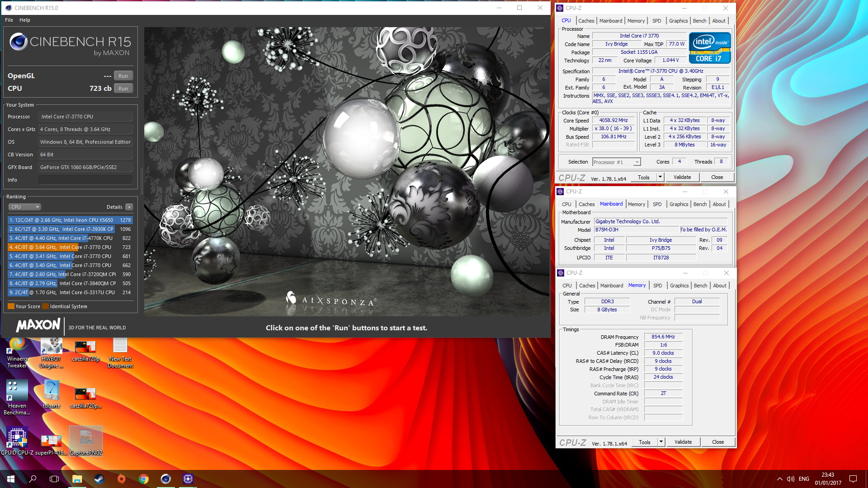This screenshot has height=488, width=868.
Task: Open About tab in the middle CPU-Z window
Action: click(719, 204)
